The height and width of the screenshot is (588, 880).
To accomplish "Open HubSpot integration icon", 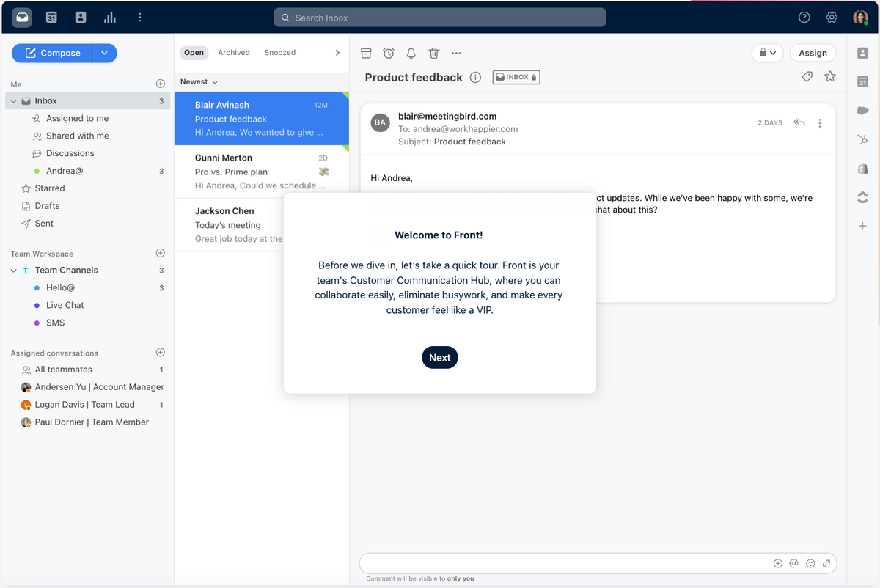I will (x=862, y=139).
